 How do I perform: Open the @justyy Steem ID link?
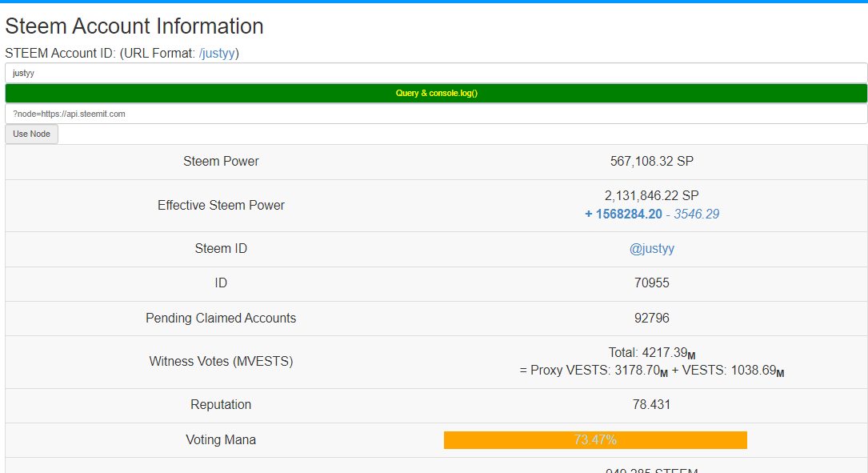(x=651, y=249)
